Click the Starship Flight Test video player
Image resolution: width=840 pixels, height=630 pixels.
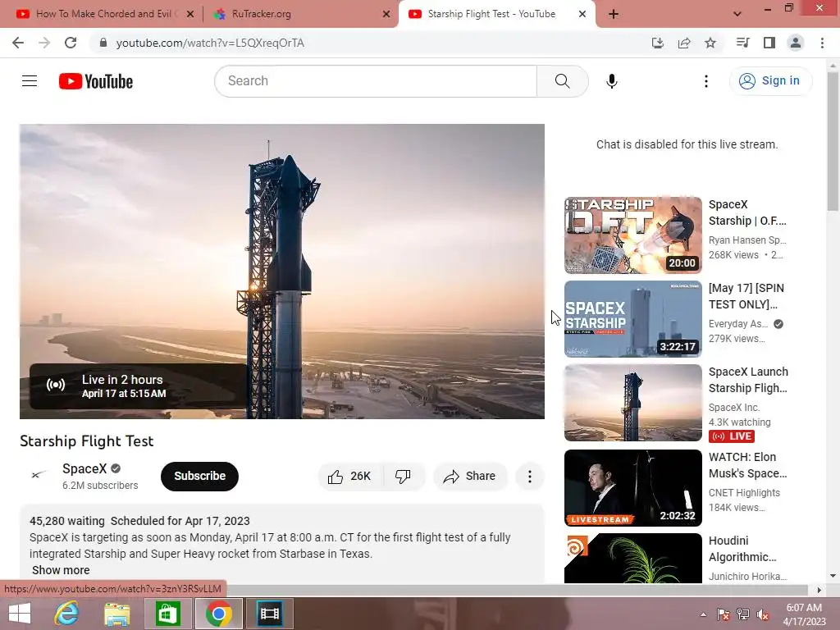(x=282, y=271)
